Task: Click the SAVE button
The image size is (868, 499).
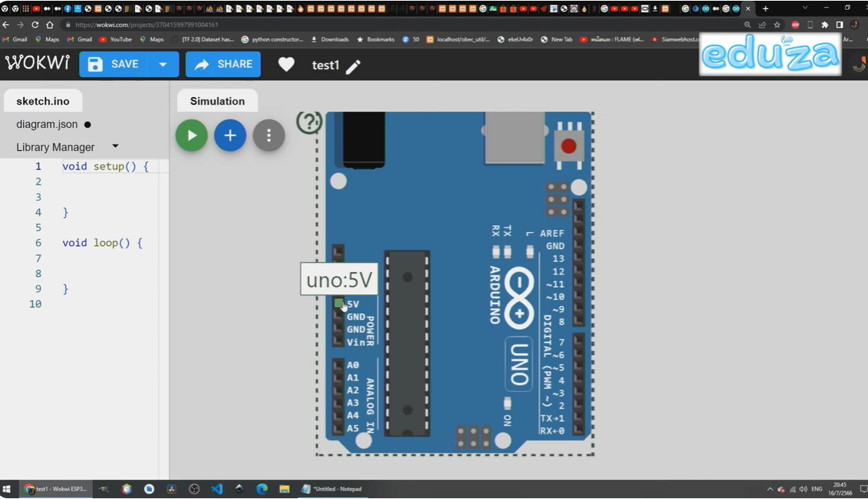Action: click(116, 65)
